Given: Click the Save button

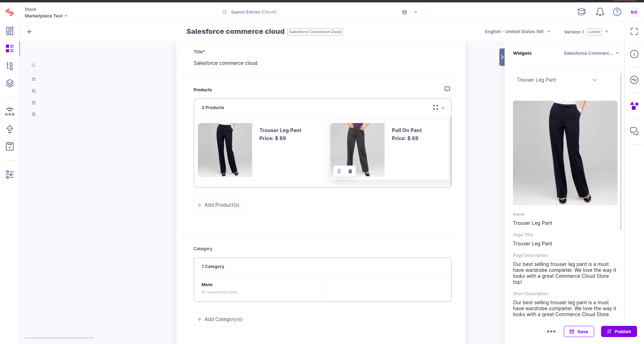Looking at the screenshot, I should [x=579, y=331].
